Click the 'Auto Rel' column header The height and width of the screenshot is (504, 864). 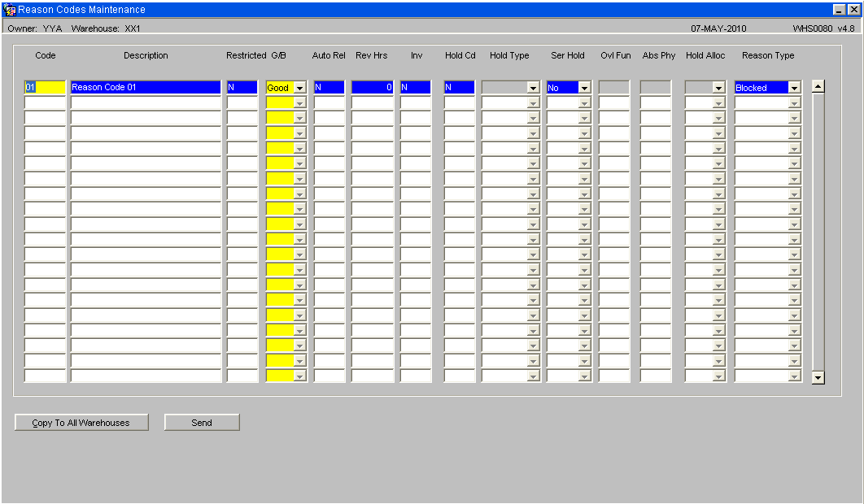pos(329,55)
